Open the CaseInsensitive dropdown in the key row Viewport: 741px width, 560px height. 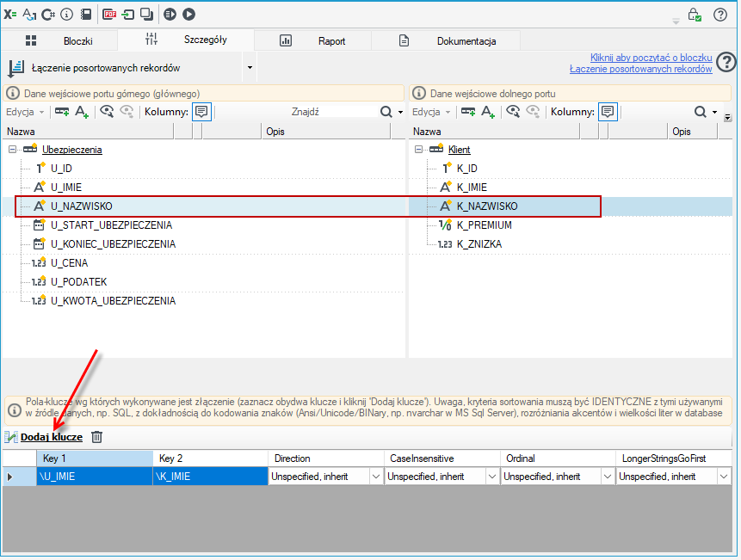492,477
